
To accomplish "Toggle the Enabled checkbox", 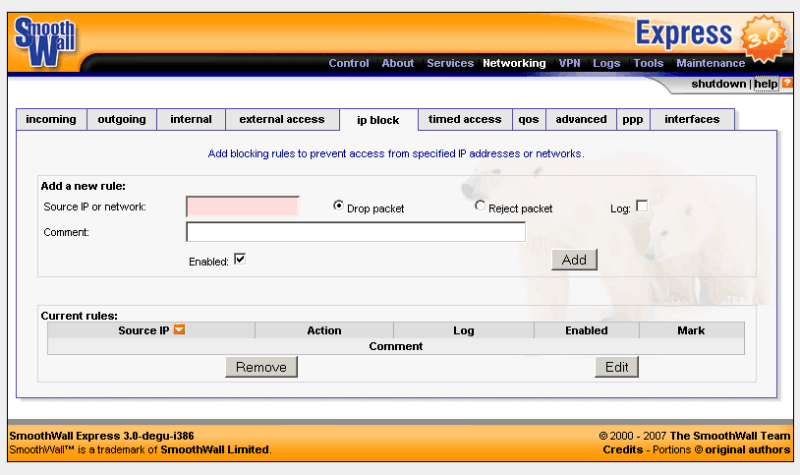I will (x=240, y=259).
